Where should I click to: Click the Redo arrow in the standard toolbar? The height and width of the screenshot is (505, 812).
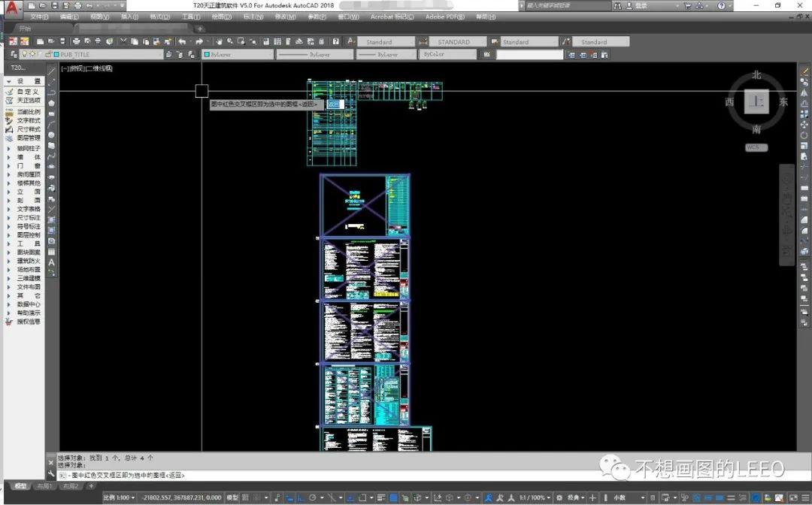(x=198, y=41)
